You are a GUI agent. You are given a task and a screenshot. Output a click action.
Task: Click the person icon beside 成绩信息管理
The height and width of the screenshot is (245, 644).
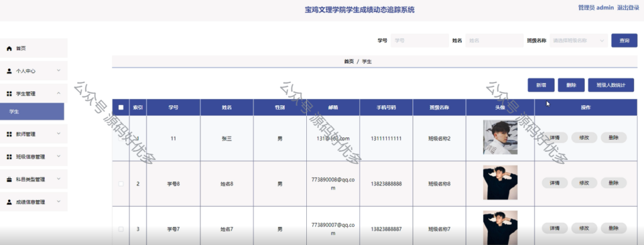[x=9, y=202]
